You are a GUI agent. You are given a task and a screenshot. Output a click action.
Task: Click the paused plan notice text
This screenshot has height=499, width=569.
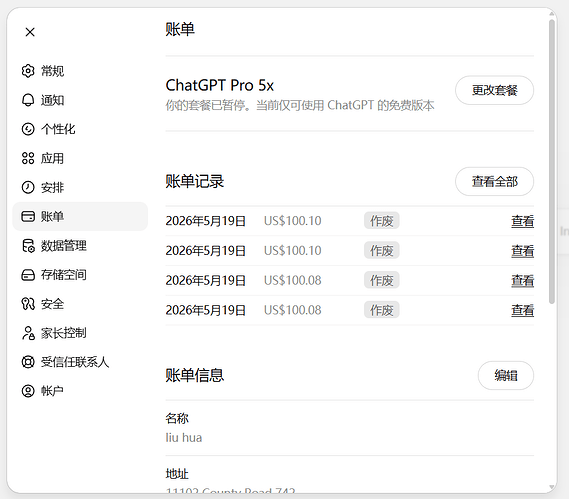point(300,106)
